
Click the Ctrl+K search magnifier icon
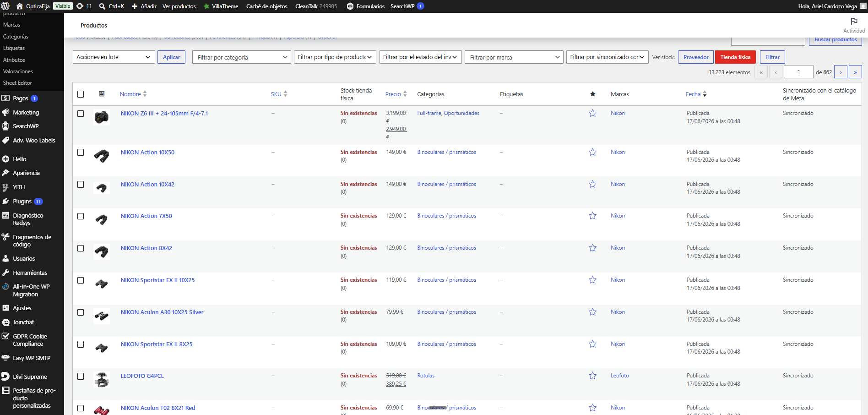click(x=103, y=6)
